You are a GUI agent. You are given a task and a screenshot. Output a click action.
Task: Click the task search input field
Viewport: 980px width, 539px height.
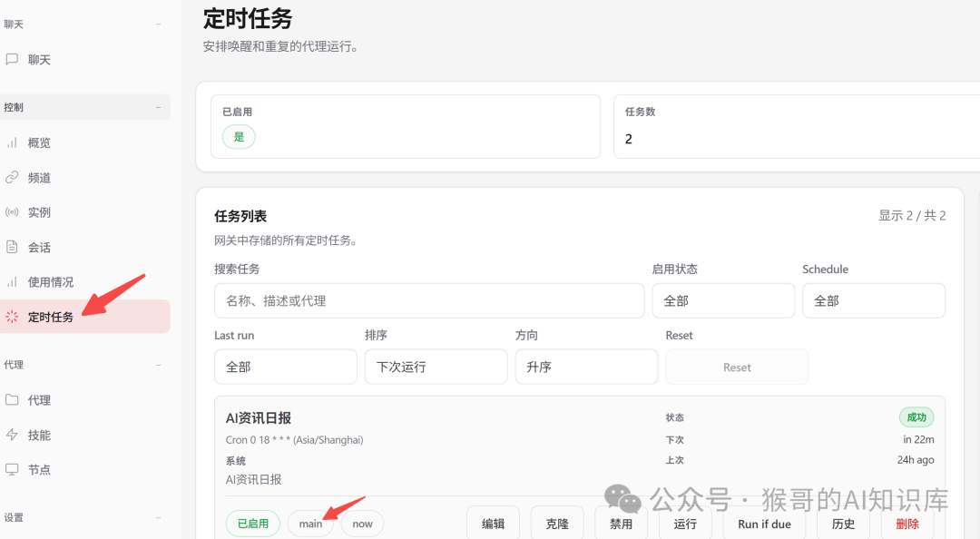(x=429, y=300)
